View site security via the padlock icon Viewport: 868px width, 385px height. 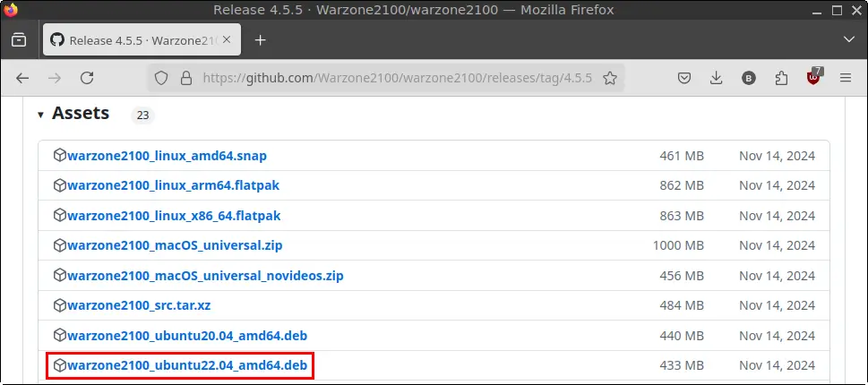pos(186,78)
